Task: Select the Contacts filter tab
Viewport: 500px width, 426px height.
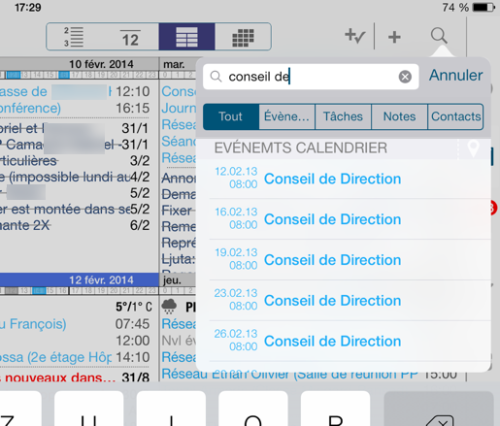Action: (x=455, y=117)
